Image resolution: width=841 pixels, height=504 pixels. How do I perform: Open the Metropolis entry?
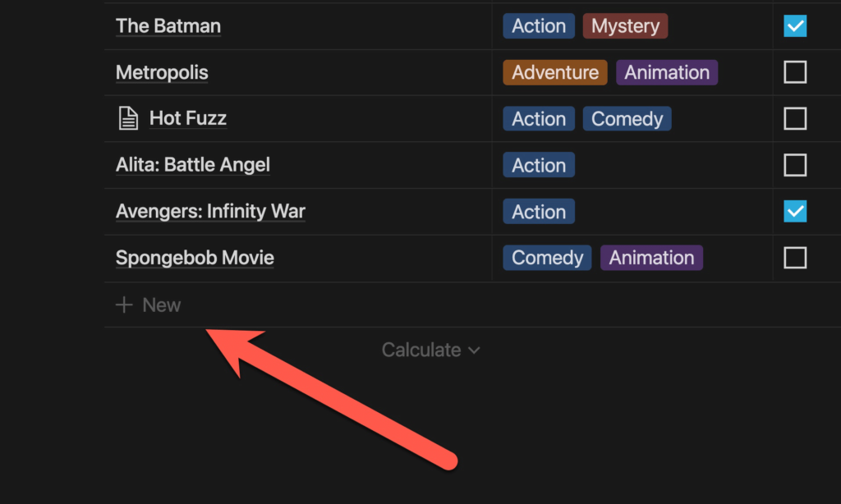[162, 72]
